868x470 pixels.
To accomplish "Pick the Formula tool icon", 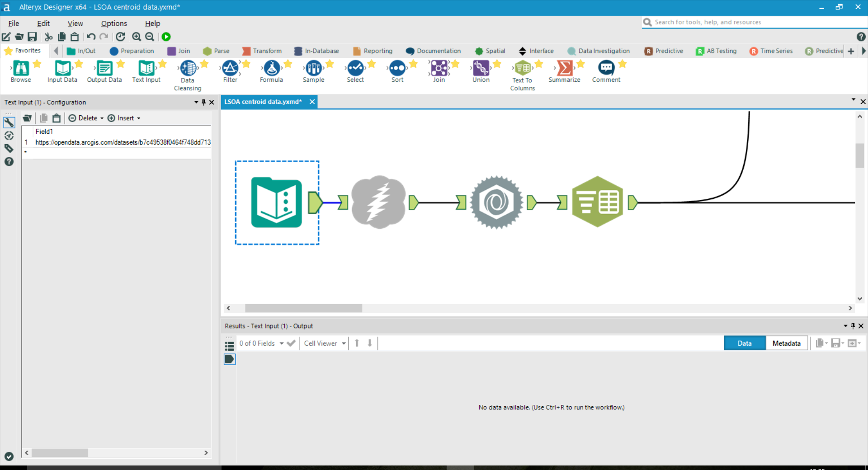I will [271, 69].
